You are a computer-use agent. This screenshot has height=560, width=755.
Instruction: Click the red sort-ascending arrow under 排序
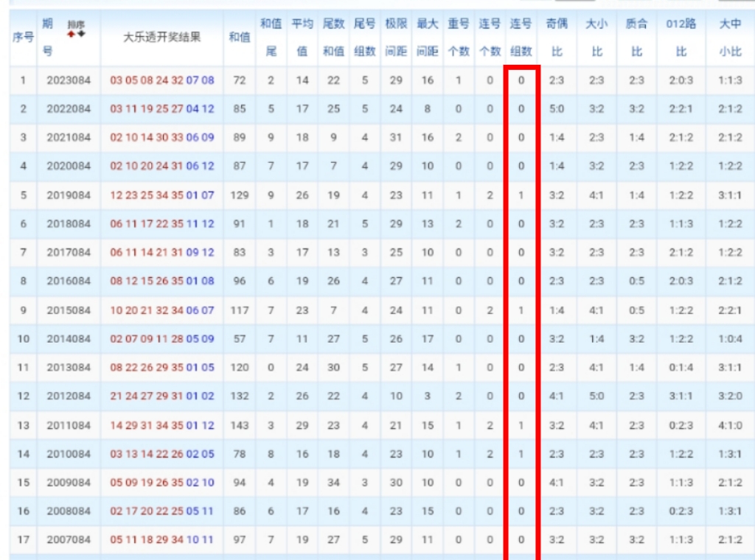tap(72, 34)
